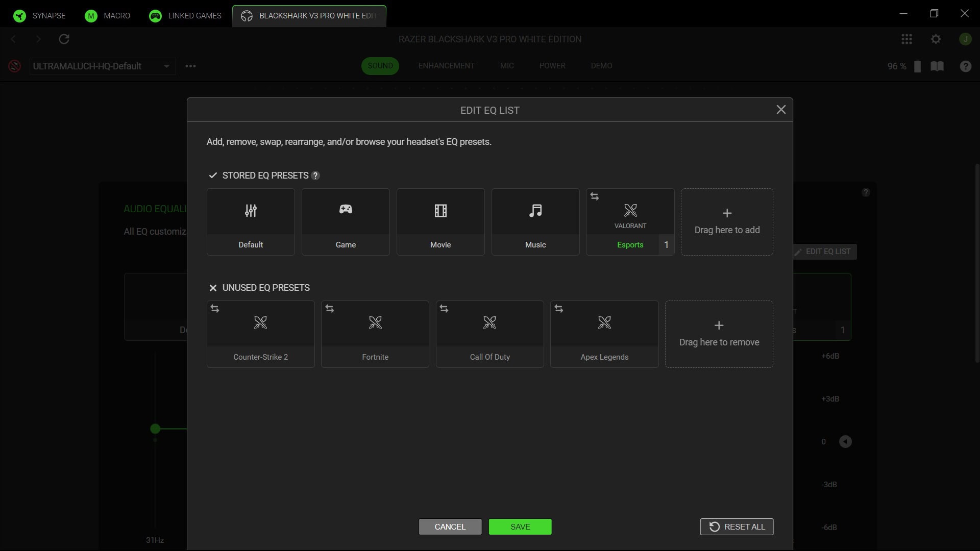Viewport: 980px width, 551px height.
Task: Switch to the Sound section
Action: (x=380, y=66)
